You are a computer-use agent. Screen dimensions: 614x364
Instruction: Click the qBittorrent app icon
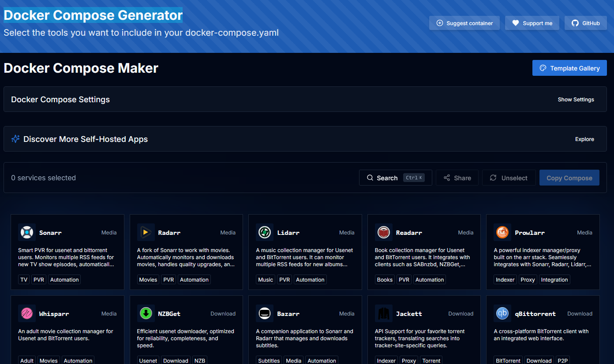click(x=502, y=313)
